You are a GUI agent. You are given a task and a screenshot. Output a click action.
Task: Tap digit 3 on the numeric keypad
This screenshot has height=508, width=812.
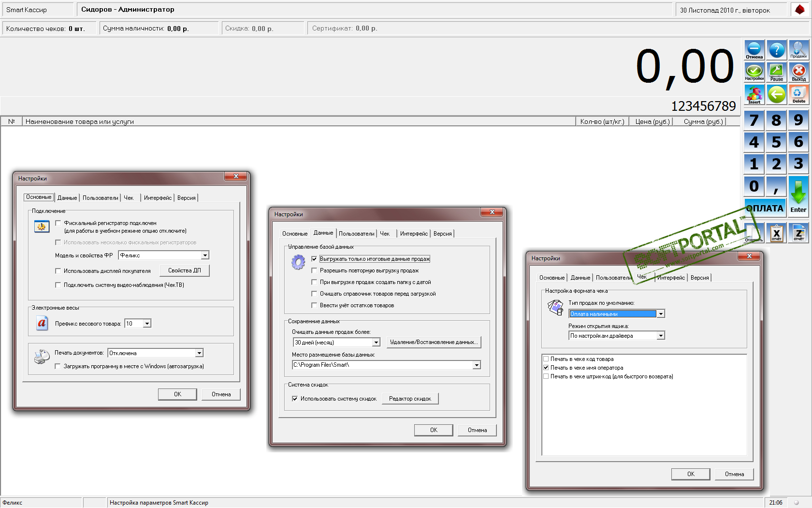[x=798, y=164]
